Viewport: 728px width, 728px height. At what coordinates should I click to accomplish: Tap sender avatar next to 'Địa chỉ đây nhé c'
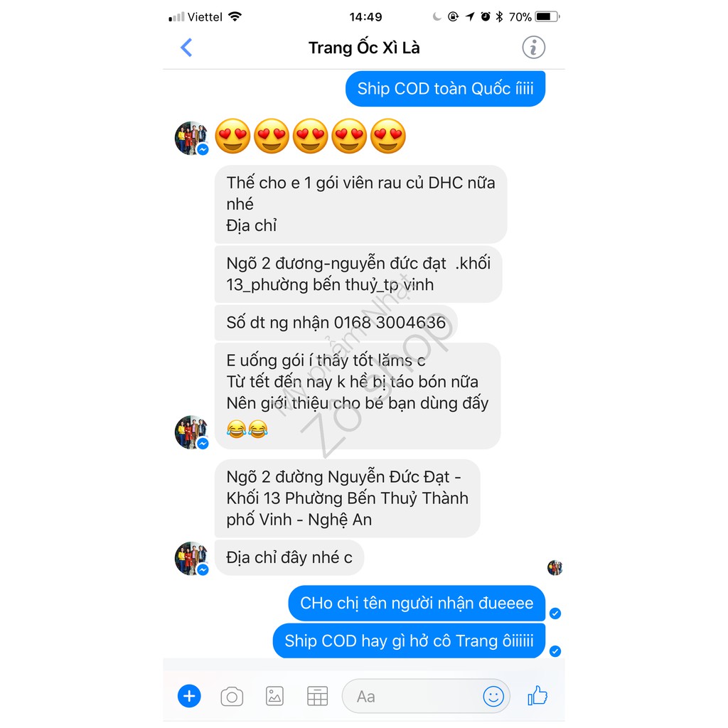(191, 558)
